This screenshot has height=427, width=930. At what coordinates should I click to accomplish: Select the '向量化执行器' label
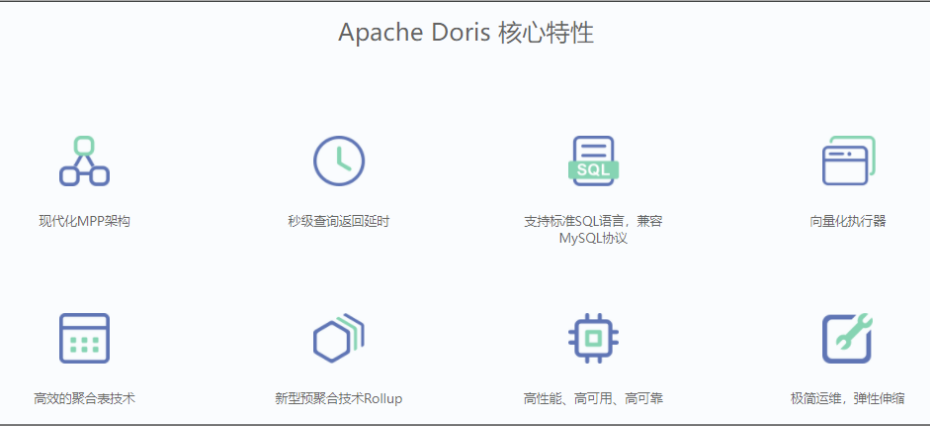pyautogui.click(x=848, y=221)
